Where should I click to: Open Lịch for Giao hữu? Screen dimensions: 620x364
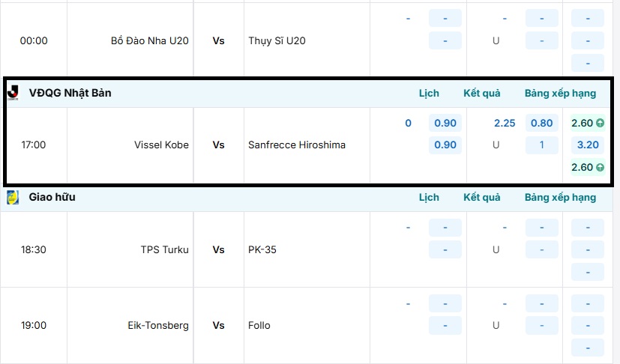(x=429, y=198)
